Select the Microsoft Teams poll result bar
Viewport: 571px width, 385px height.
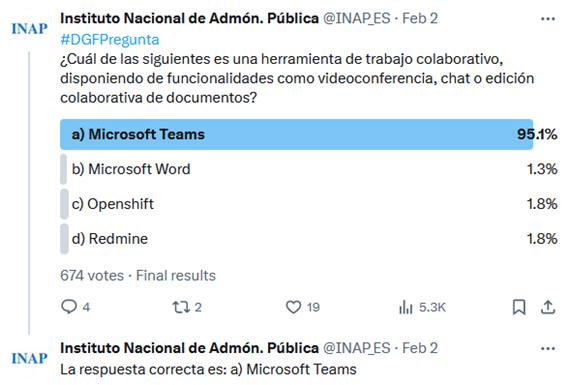[296, 134]
